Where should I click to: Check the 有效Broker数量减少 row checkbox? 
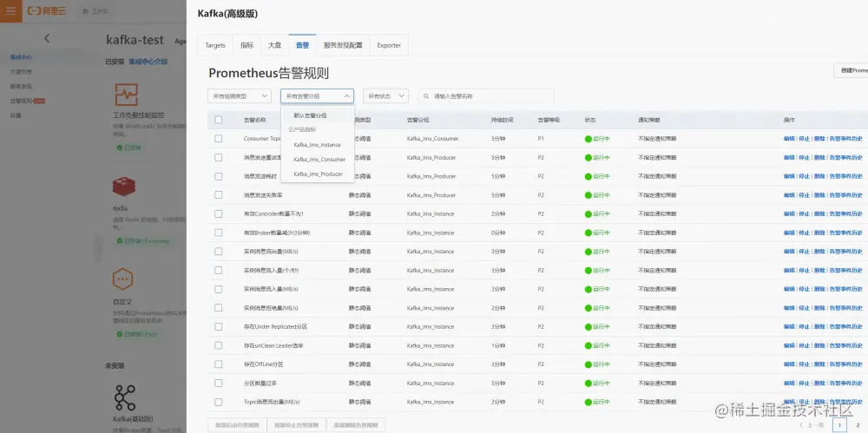[218, 233]
